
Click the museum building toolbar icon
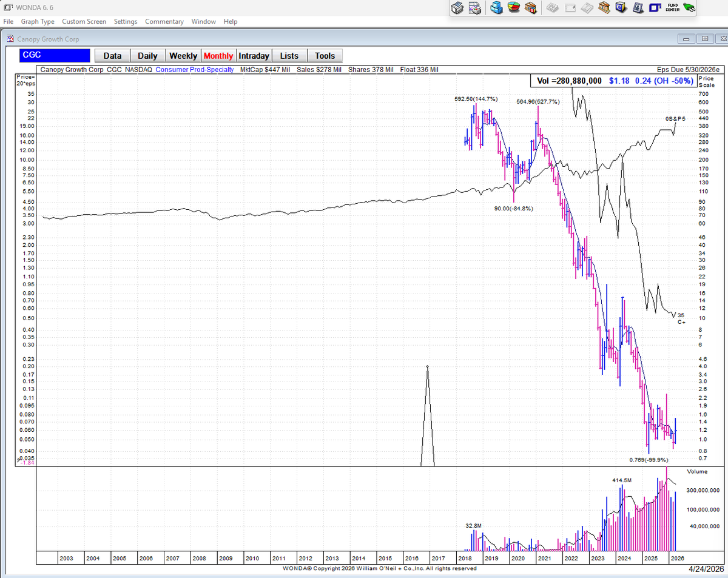[604, 8]
